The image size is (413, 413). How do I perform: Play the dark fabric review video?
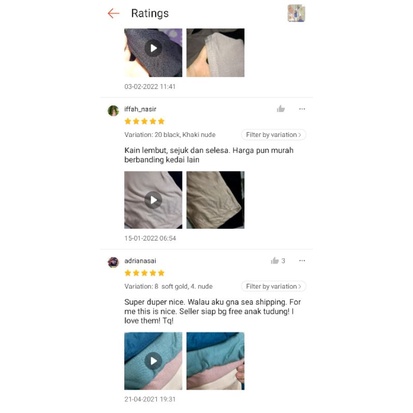(153, 48)
